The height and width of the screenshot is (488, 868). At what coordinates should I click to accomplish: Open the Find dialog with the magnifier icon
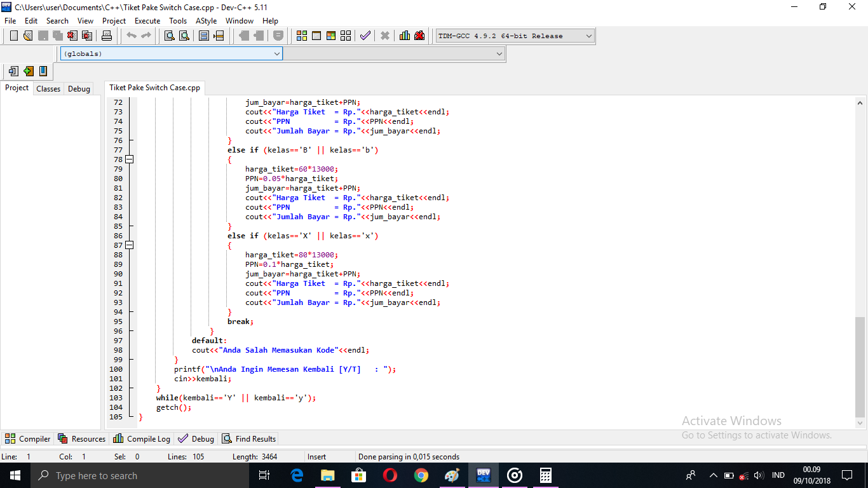(169, 36)
